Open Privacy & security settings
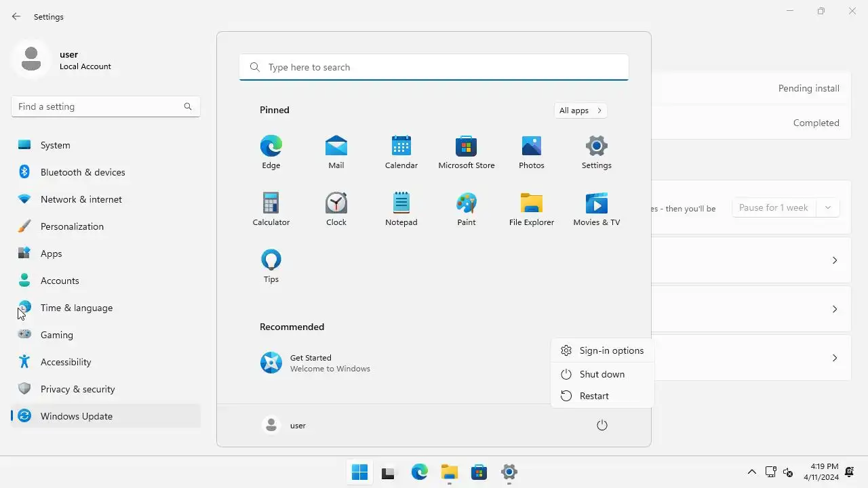 point(106,389)
